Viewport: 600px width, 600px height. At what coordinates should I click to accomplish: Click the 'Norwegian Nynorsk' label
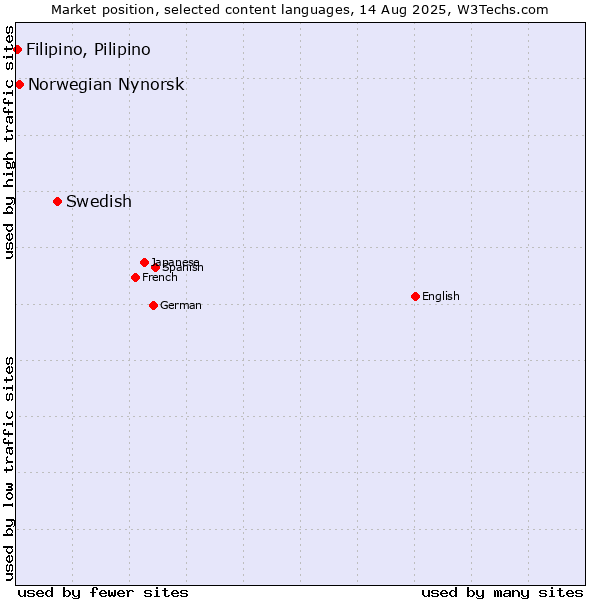click(106, 85)
